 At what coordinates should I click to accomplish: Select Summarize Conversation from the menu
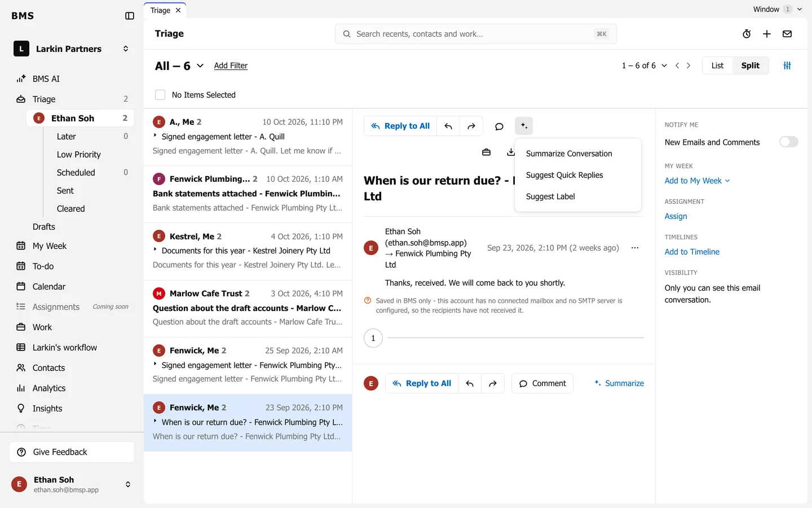(x=578, y=154)
